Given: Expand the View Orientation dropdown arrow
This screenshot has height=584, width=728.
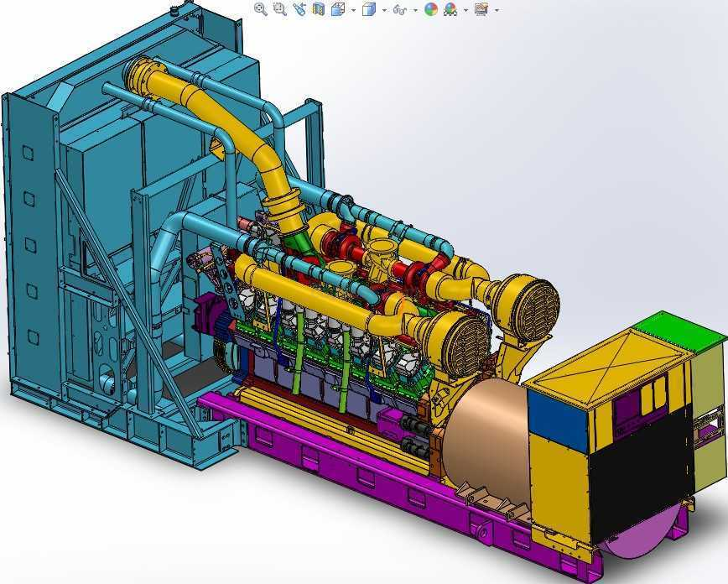Looking at the screenshot, I should pyautogui.click(x=353, y=10).
